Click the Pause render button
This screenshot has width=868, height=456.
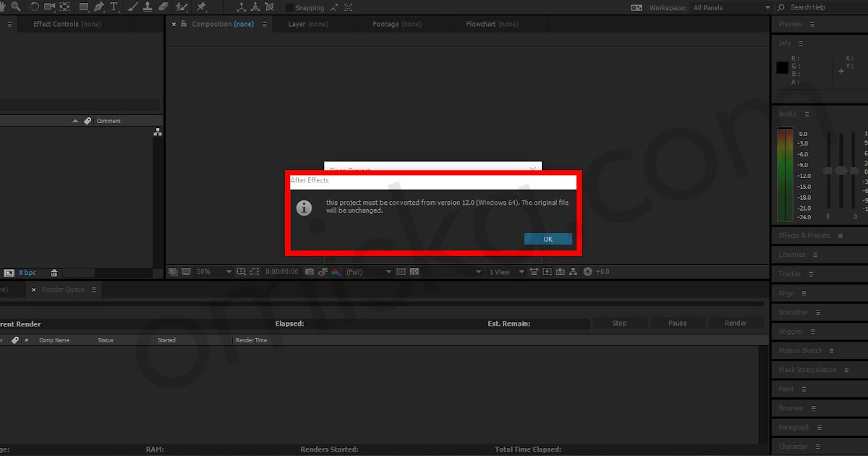pyautogui.click(x=678, y=323)
